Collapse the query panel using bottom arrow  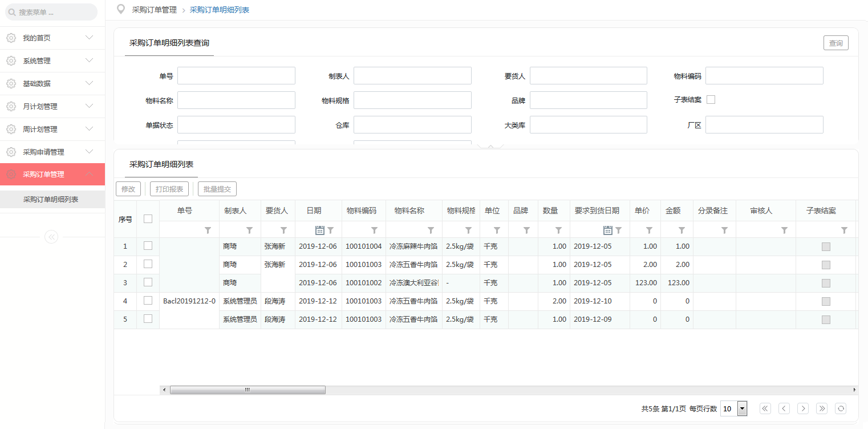tap(490, 147)
